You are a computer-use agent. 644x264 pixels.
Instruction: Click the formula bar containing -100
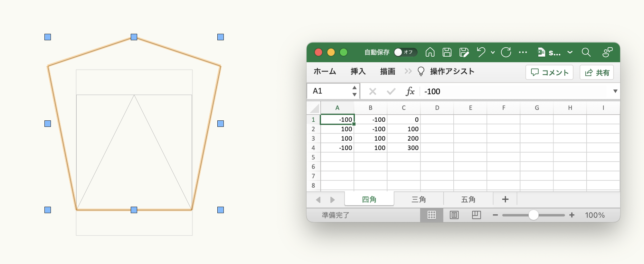pyautogui.click(x=515, y=91)
